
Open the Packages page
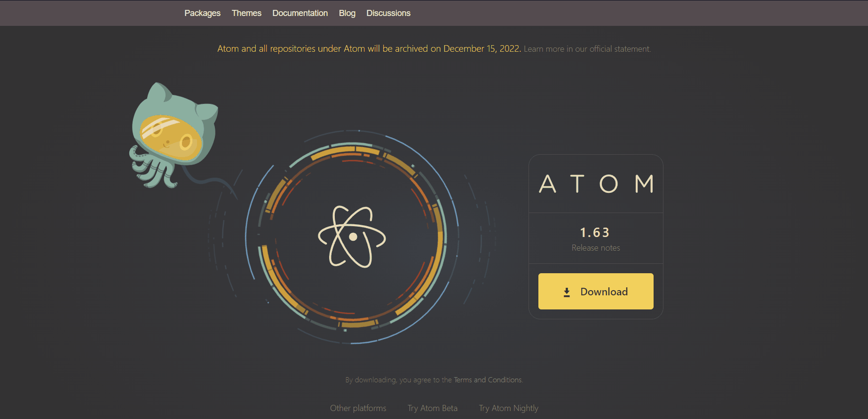202,13
